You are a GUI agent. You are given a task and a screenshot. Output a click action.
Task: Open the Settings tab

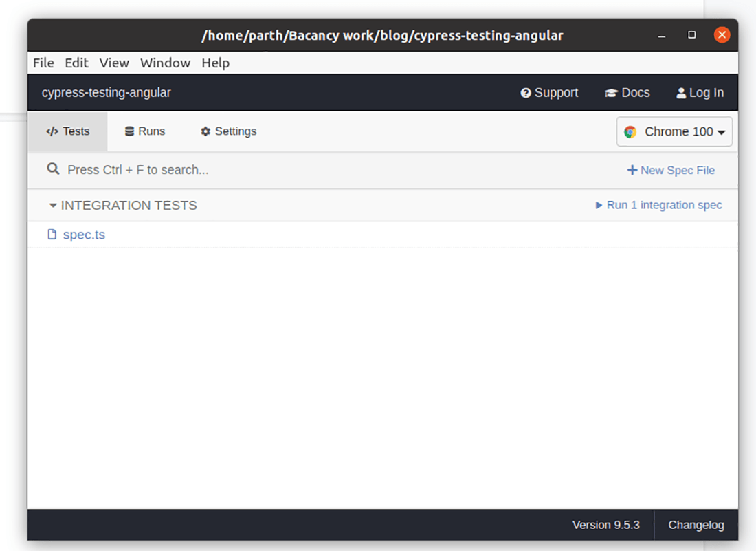click(229, 131)
